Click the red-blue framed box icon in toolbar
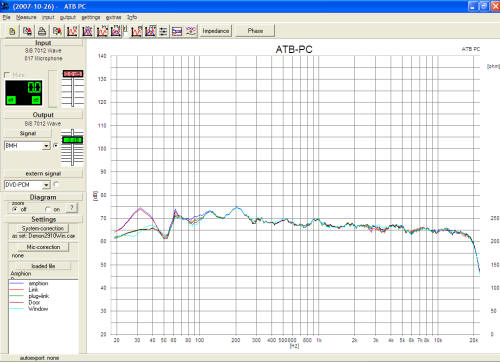Screen dimensions: 500x362 [x=177, y=31]
